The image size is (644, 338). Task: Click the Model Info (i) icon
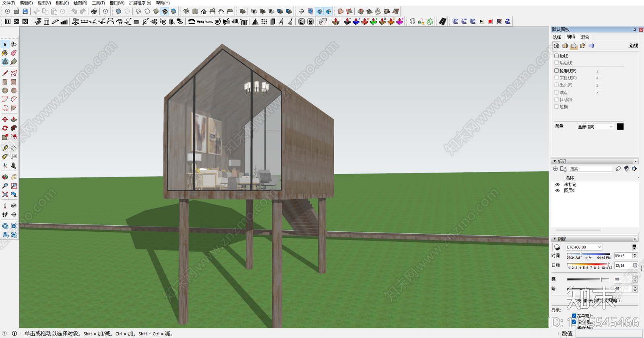pos(105,11)
